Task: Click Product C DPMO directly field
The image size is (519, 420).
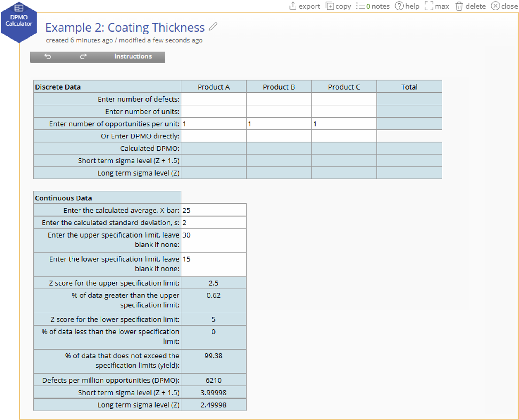Action: coord(344,136)
